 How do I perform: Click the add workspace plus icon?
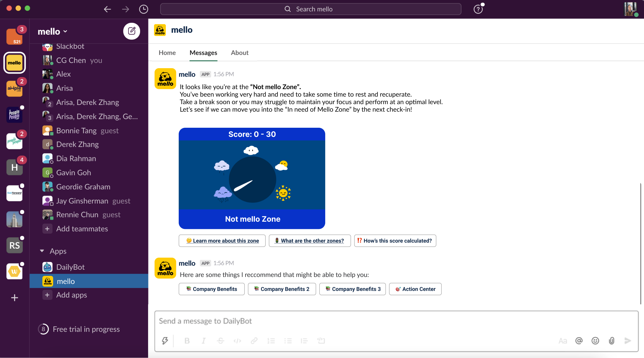(x=14, y=298)
